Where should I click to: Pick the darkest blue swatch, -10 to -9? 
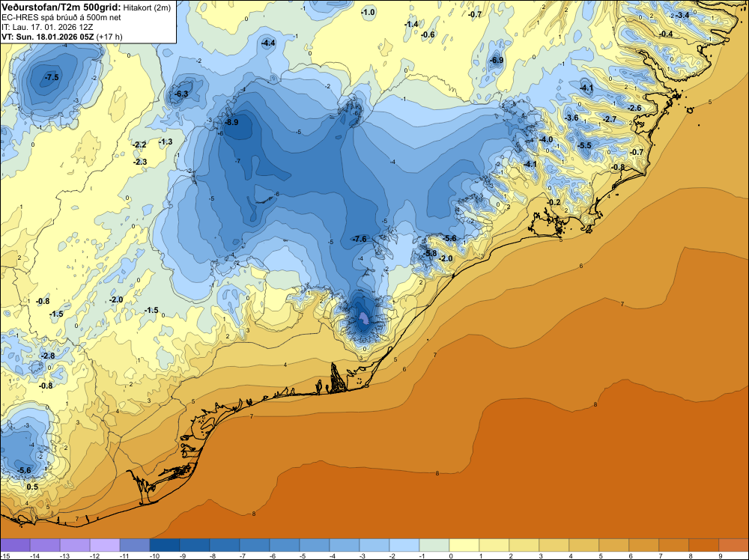tap(164, 545)
